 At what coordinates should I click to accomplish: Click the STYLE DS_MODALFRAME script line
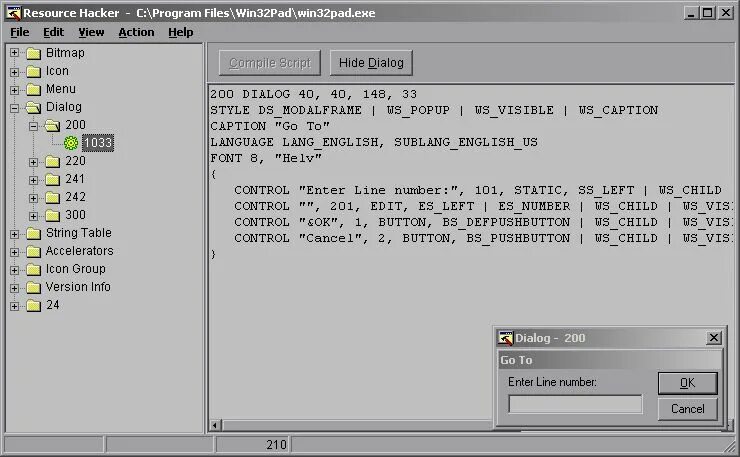tap(434, 110)
